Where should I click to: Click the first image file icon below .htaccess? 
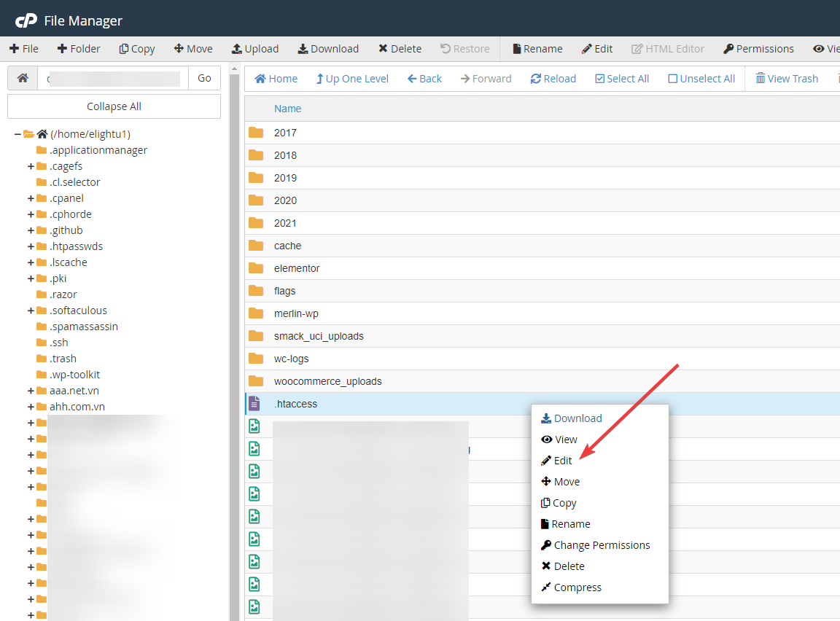point(254,426)
